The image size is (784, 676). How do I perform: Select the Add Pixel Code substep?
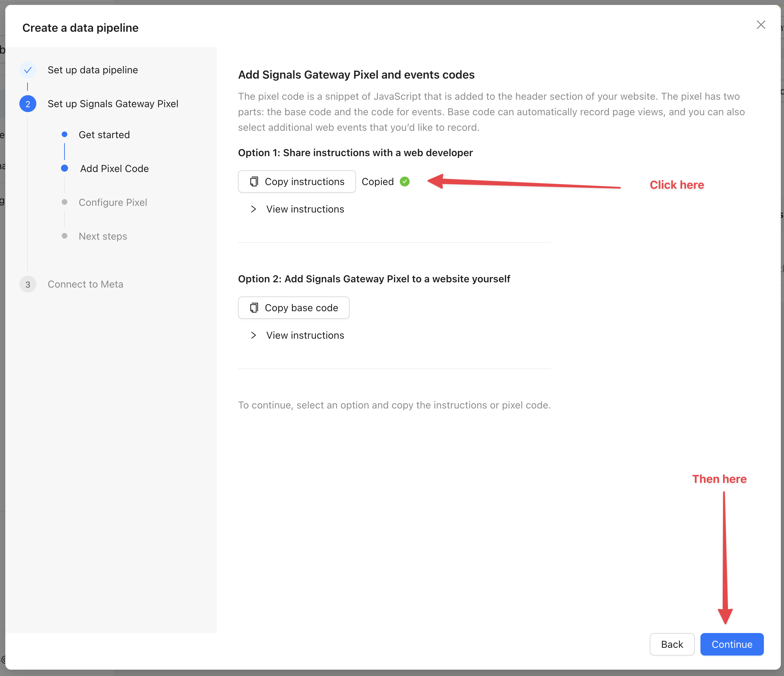(x=114, y=169)
